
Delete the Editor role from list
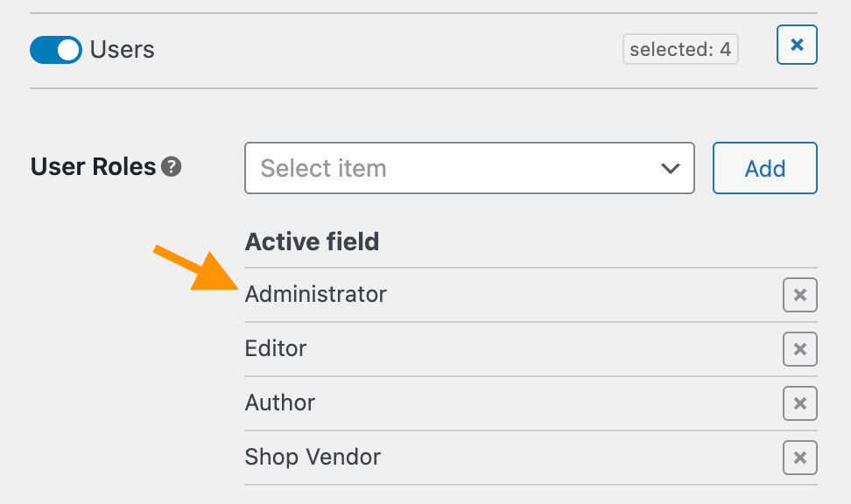[799, 349]
